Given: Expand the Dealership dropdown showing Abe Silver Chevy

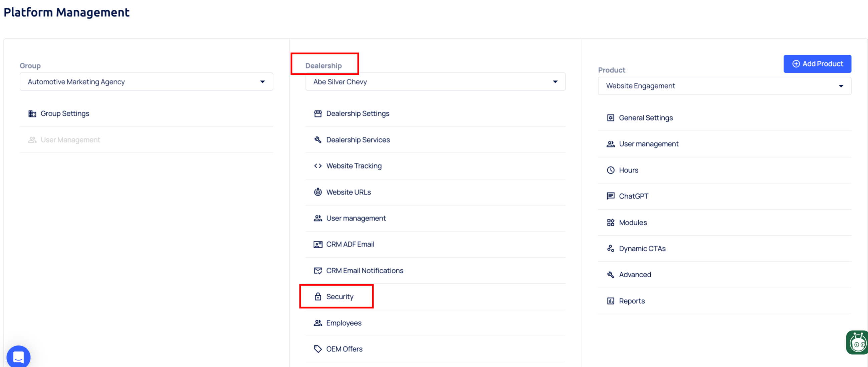Looking at the screenshot, I should pos(435,82).
